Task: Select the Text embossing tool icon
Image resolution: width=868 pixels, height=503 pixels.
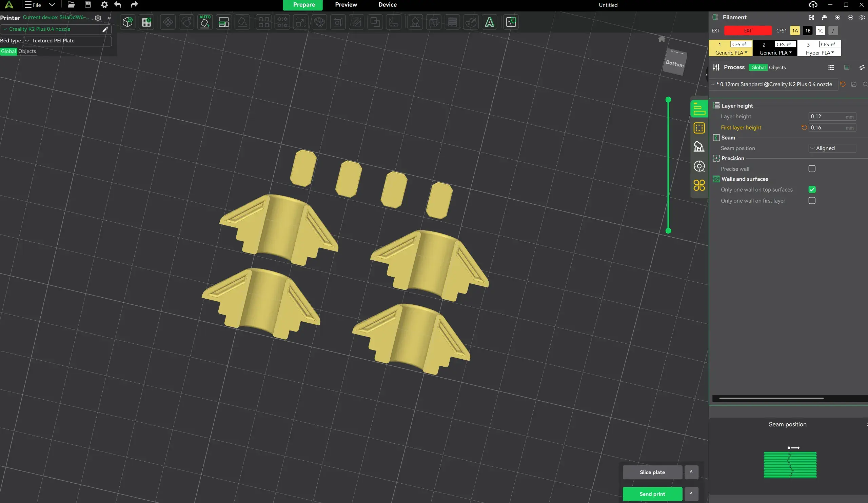Action: (489, 22)
